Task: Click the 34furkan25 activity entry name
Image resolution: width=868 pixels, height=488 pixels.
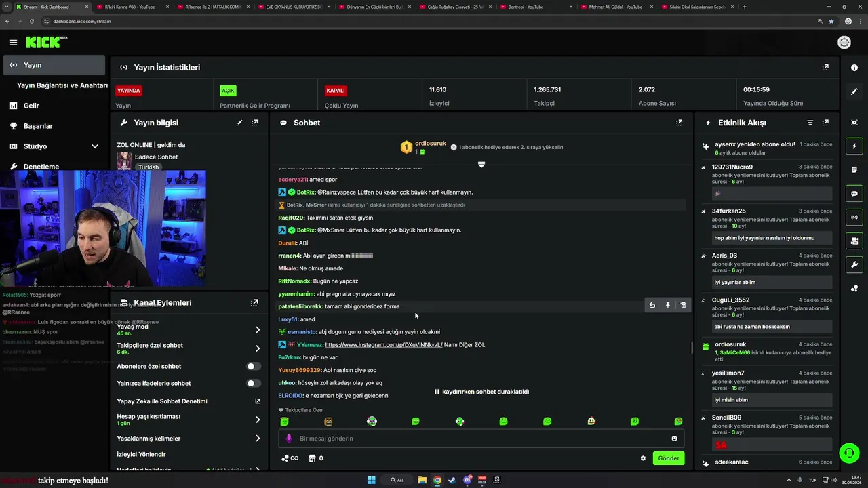Action: tap(728, 211)
